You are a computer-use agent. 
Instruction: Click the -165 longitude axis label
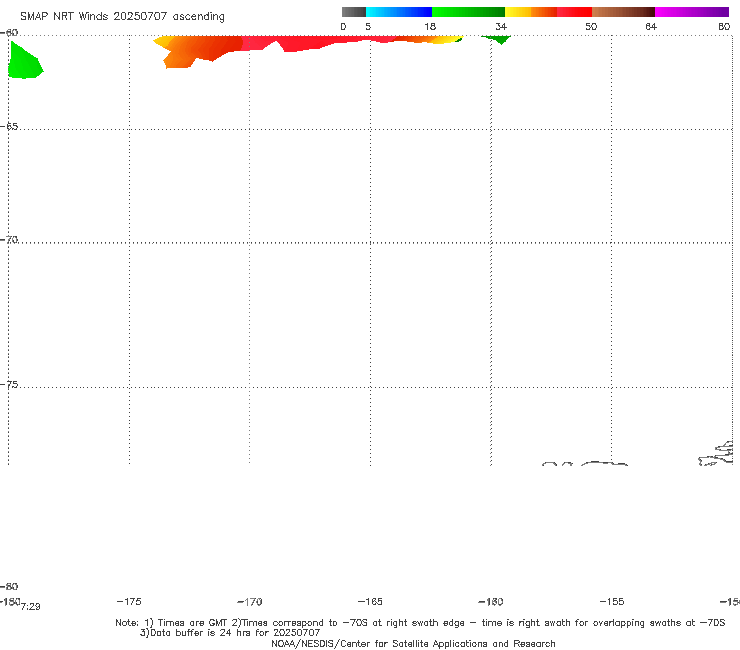coord(370,601)
